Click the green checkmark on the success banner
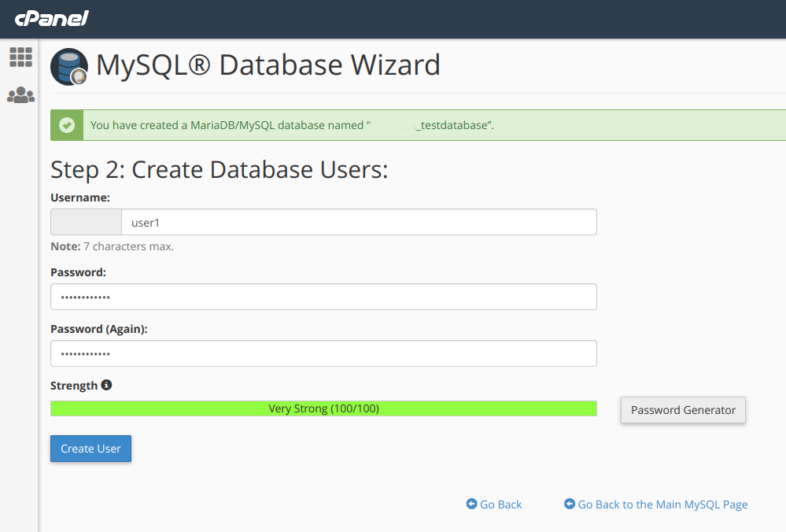 tap(66, 124)
